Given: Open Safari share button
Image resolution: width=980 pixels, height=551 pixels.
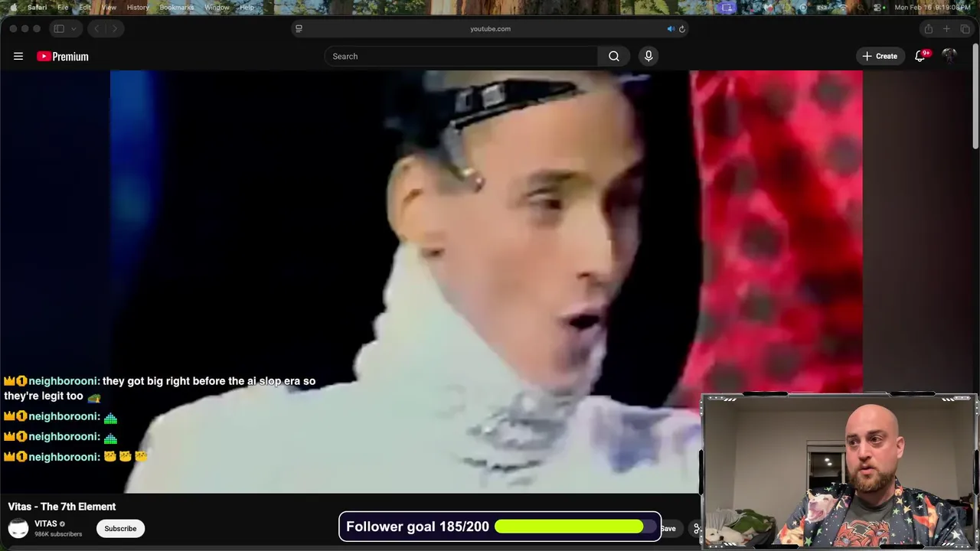Looking at the screenshot, I should [x=928, y=28].
